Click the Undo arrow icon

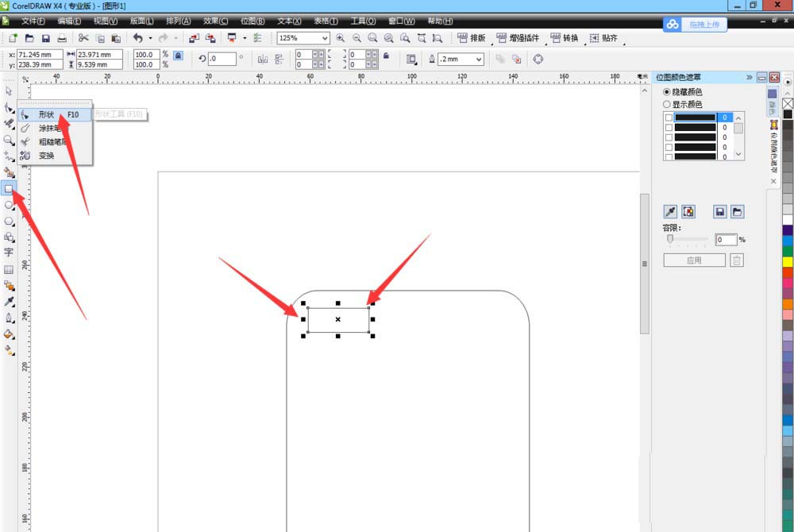coord(137,38)
